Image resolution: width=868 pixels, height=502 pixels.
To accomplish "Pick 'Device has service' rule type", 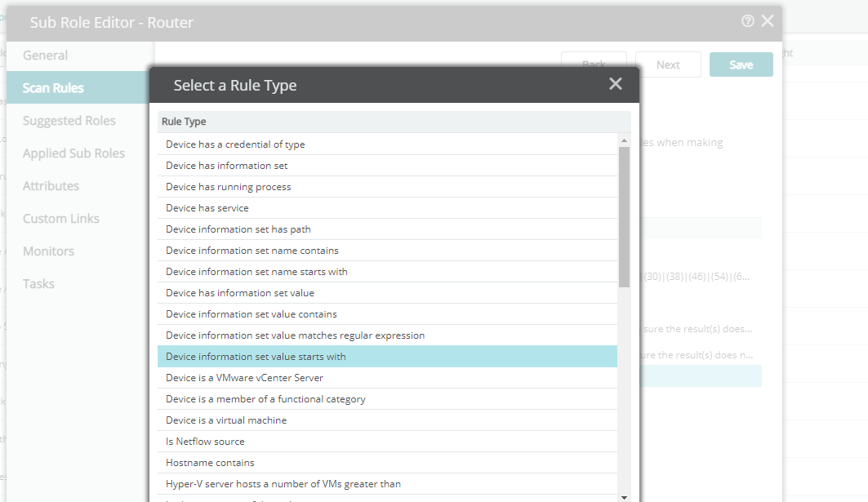I will (388, 208).
